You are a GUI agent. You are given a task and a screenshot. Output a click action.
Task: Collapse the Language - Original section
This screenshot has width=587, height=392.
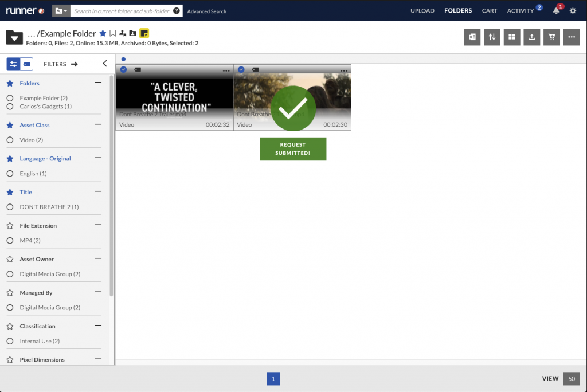pyautogui.click(x=98, y=158)
